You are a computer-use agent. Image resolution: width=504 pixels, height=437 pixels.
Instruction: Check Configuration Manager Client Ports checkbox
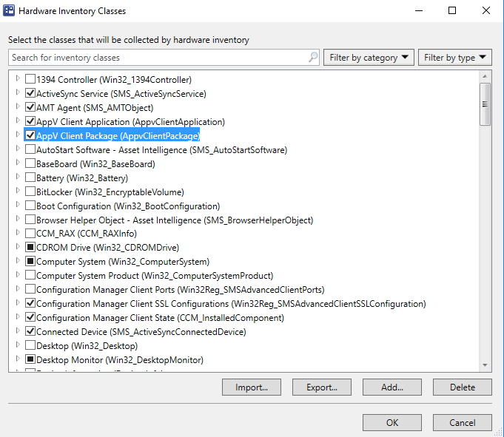tap(30, 289)
